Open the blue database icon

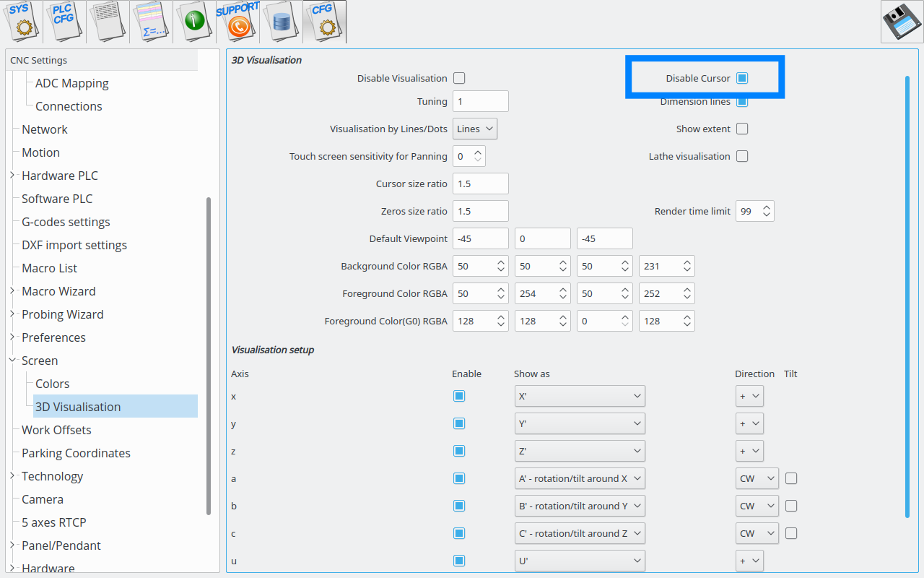coord(281,22)
